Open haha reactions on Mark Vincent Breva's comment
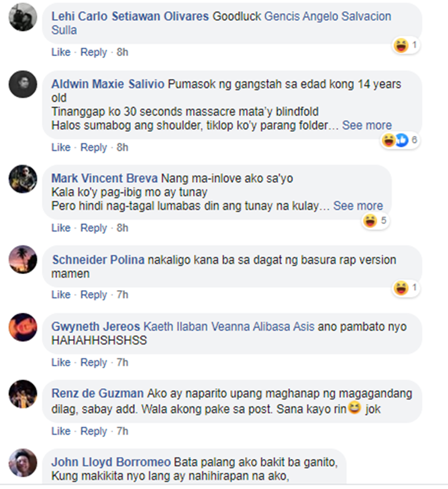The image size is (448, 489). coord(375,221)
